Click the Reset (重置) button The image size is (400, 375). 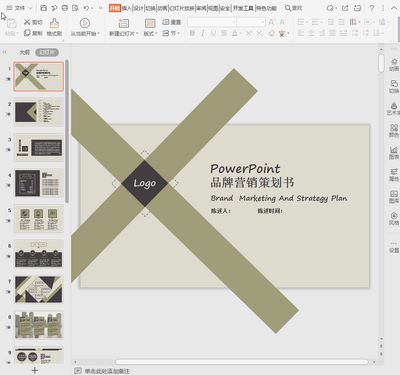[x=171, y=22]
